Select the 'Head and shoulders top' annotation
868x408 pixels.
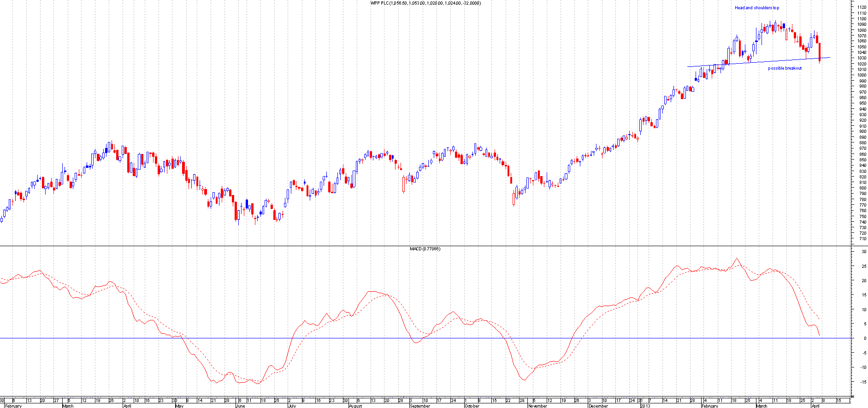(x=756, y=8)
